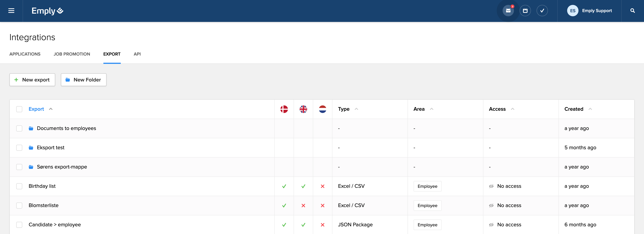
Task: Switch to the API tab
Action: click(137, 54)
